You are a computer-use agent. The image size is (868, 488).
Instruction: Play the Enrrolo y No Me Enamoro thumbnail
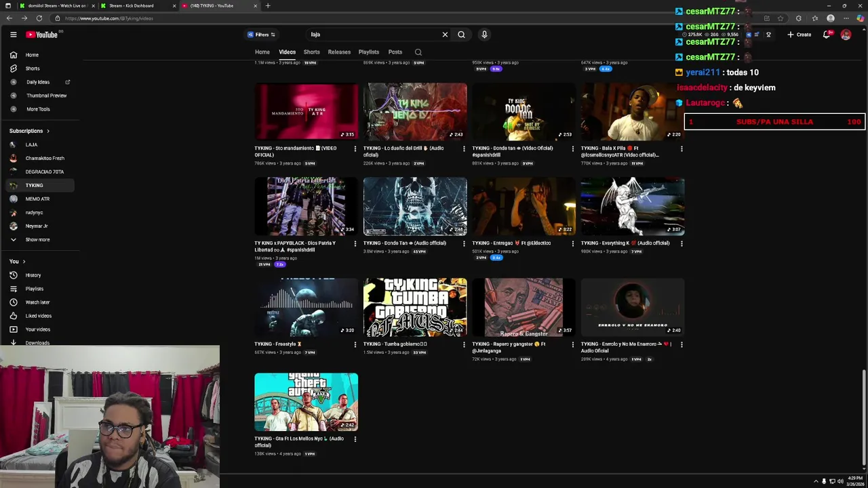point(633,307)
